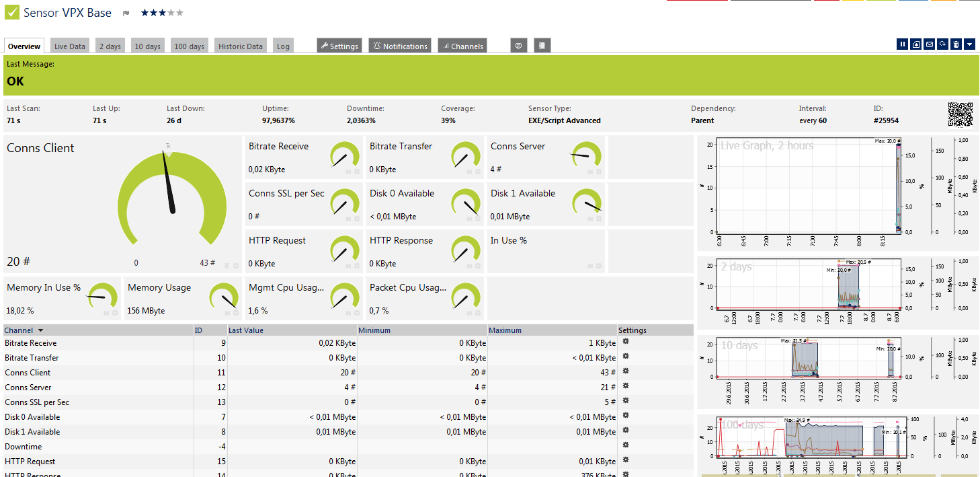Viewport: 980px width, 477px height.
Task: Email the sensor status report
Action: (x=930, y=44)
